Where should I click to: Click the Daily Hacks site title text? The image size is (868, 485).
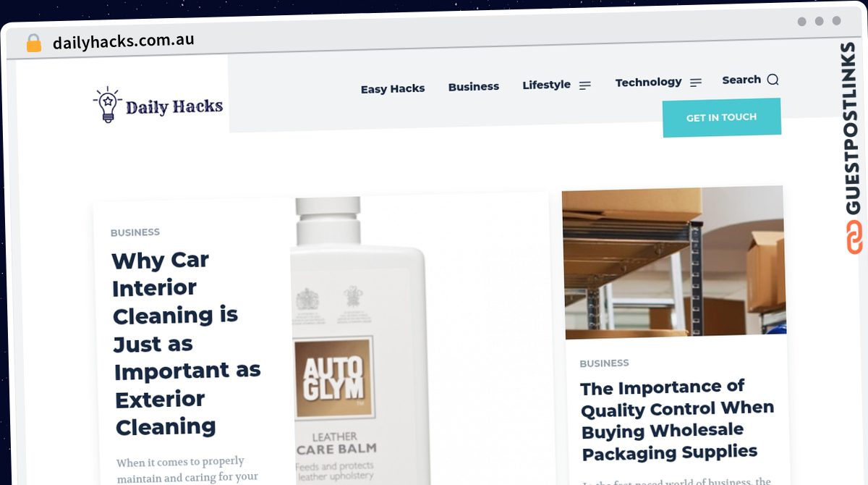[174, 107]
